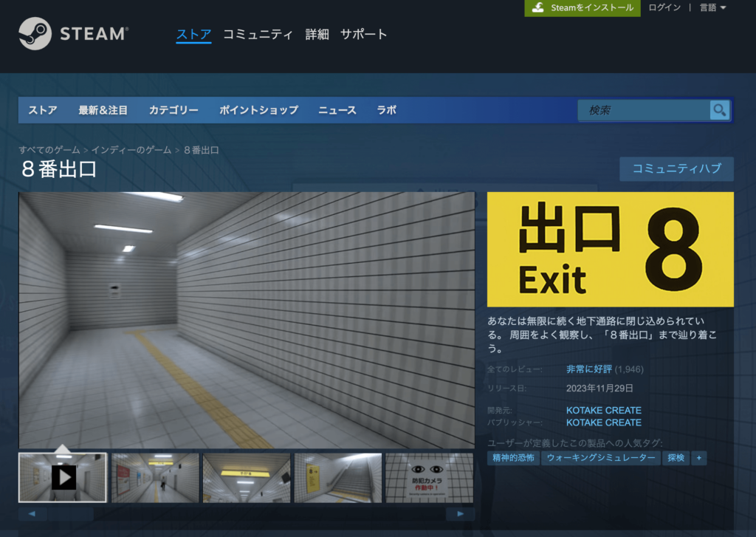Image resolution: width=756 pixels, height=537 pixels.
Task: Select the second corridor screenshot thumbnail
Action: [x=155, y=478]
